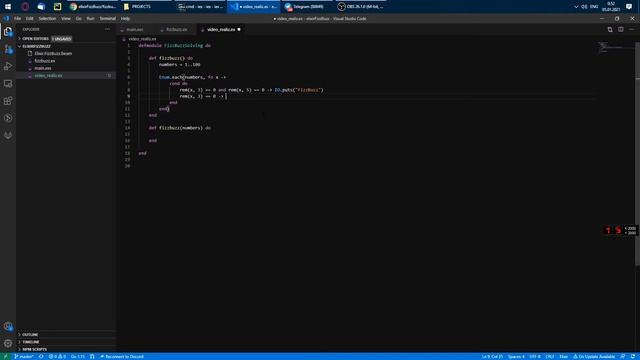Screen dimensions: 640x360
Task: Open the File menu
Action: (x=18, y=18)
